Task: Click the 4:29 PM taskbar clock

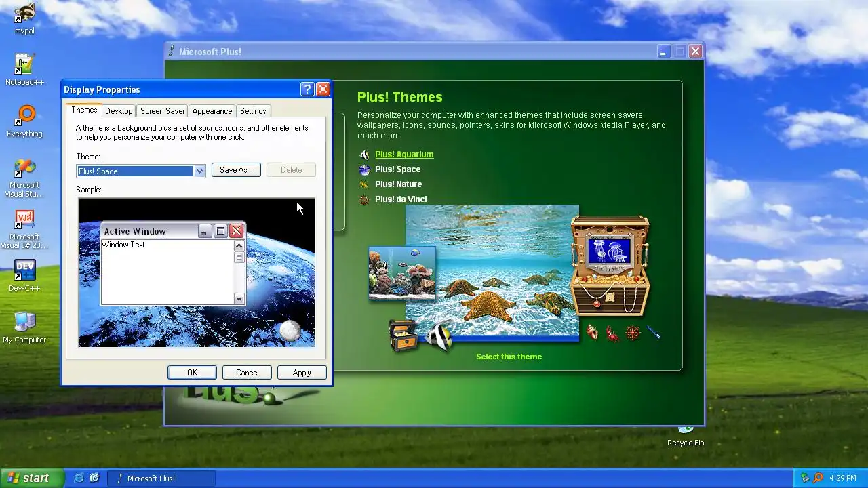Action: pyautogui.click(x=843, y=478)
